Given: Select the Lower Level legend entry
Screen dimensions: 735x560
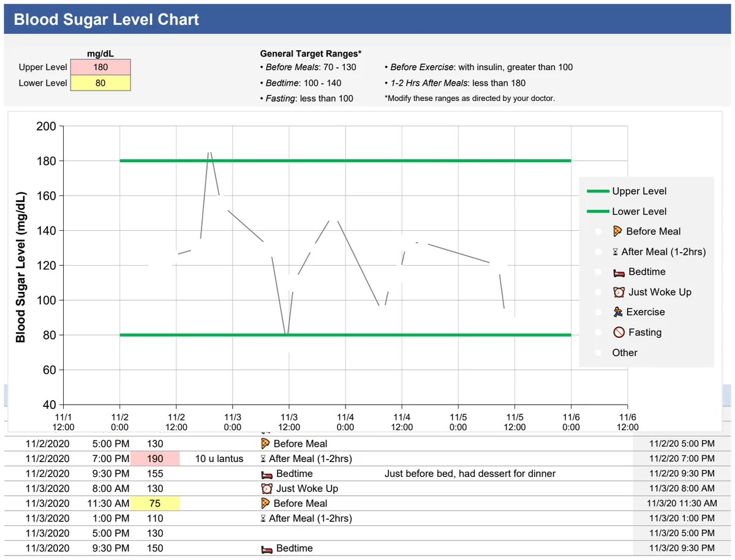Looking at the screenshot, I should pos(627,211).
